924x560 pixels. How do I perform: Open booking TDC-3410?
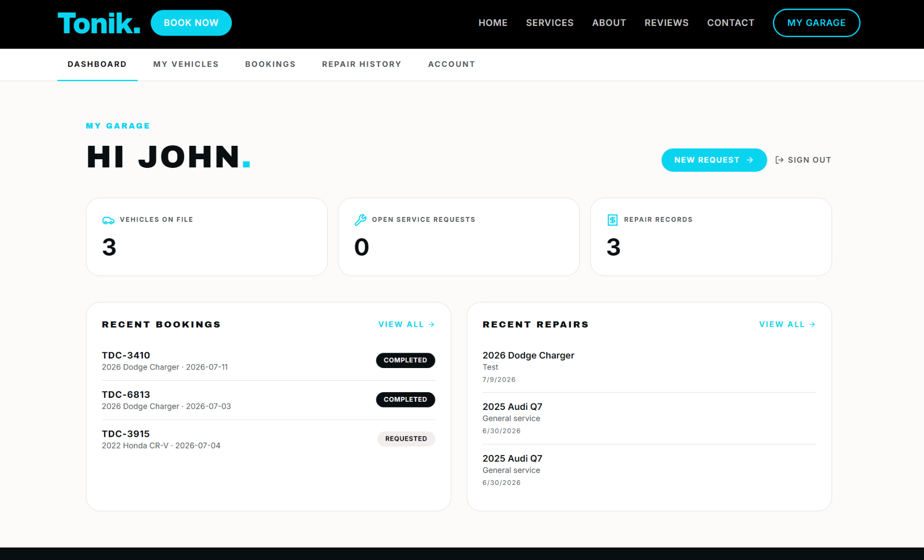[268, 361]
